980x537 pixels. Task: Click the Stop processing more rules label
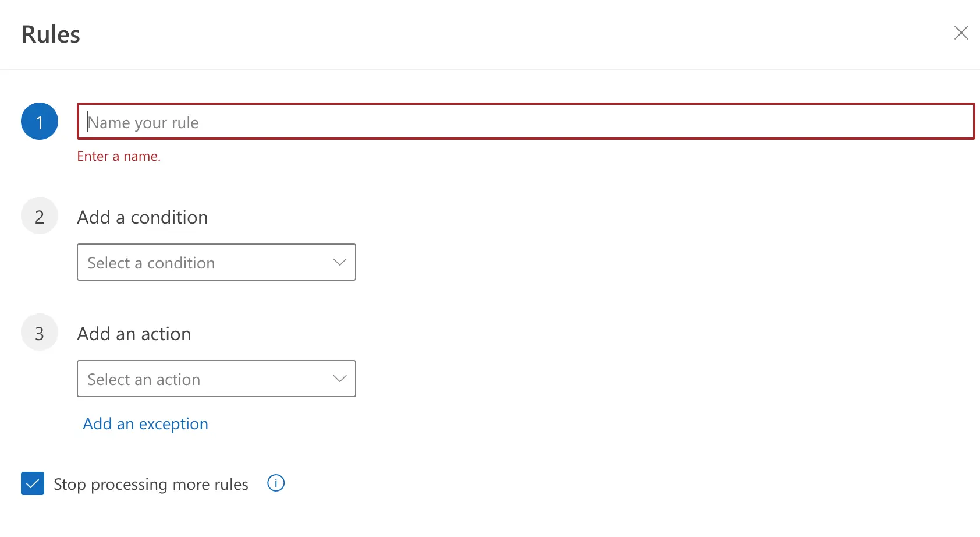pyautogui.click(x=151, y=485)
